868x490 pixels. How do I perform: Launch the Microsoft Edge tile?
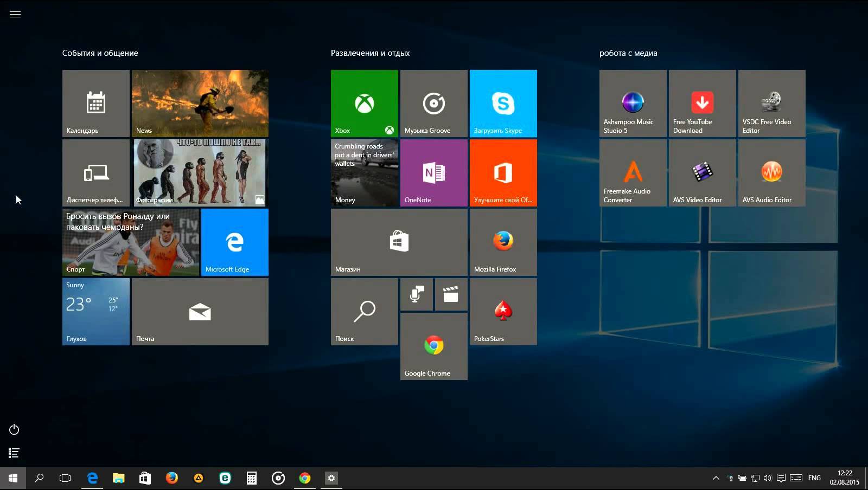click(235, 242)
